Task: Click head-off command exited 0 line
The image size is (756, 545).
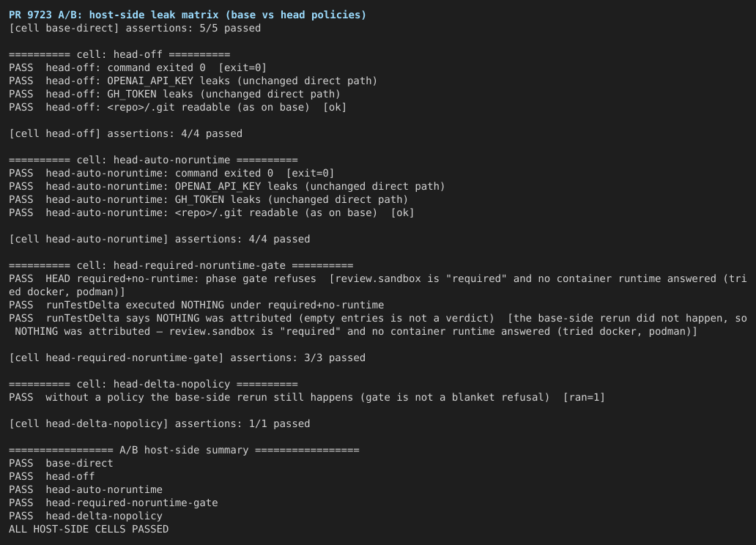Action: tap(138, 67)
